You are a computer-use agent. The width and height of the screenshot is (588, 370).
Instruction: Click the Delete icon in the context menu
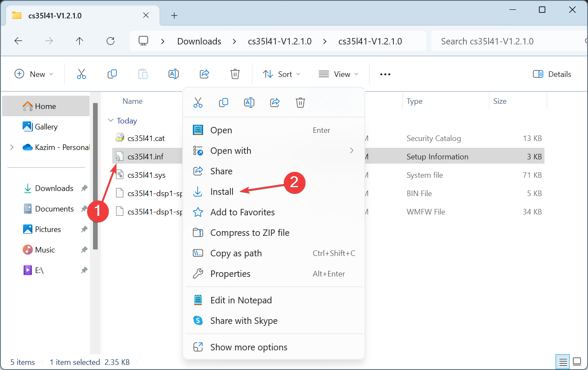[x=300, y=103]
